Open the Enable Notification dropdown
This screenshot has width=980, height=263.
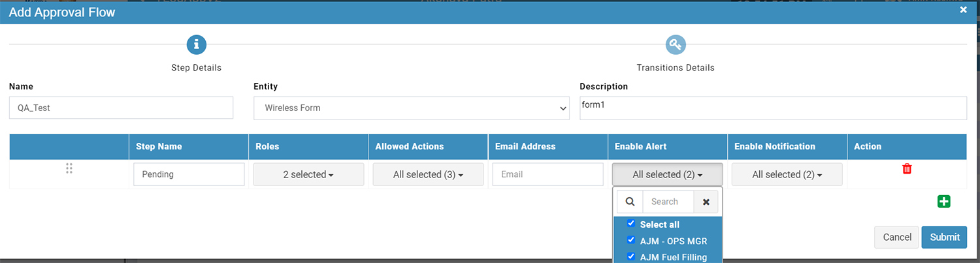pos(787,174)
